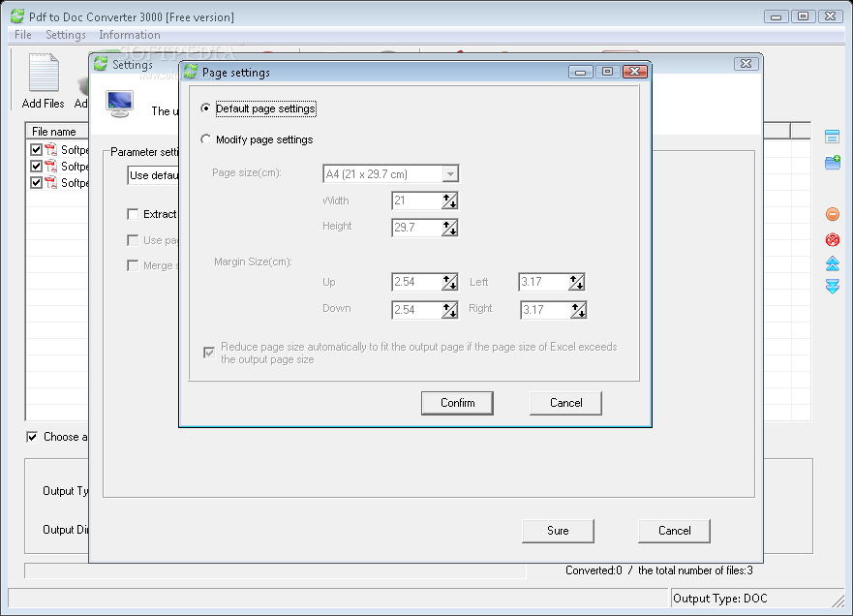
Task: Click the conversion progress bar
Action: click(x=275, y=570)
